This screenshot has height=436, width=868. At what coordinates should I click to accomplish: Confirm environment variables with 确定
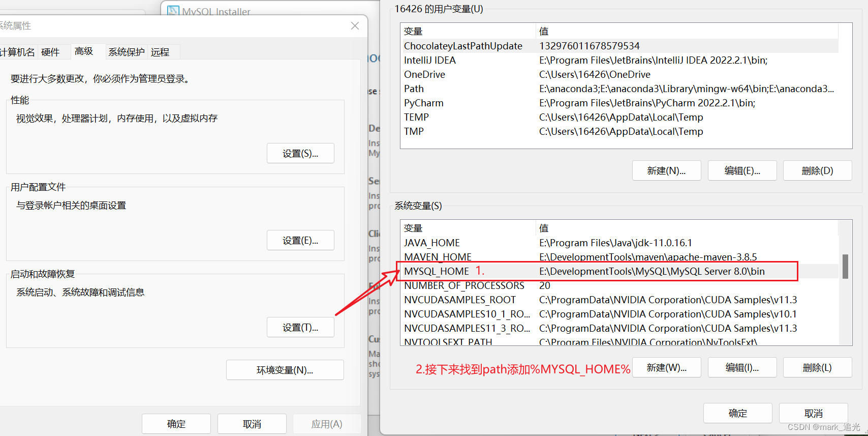point(738,413)
